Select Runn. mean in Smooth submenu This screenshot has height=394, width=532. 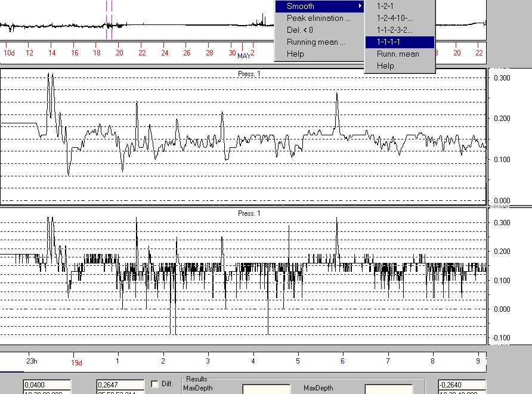[x=397, y=54]
